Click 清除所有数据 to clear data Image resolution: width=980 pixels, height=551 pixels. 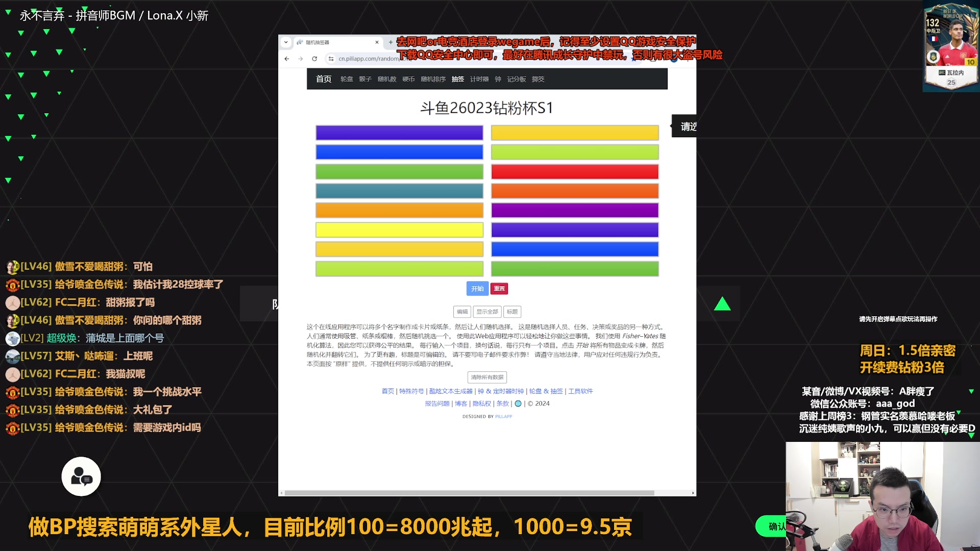pyautogui.click(x=486, y=377)
